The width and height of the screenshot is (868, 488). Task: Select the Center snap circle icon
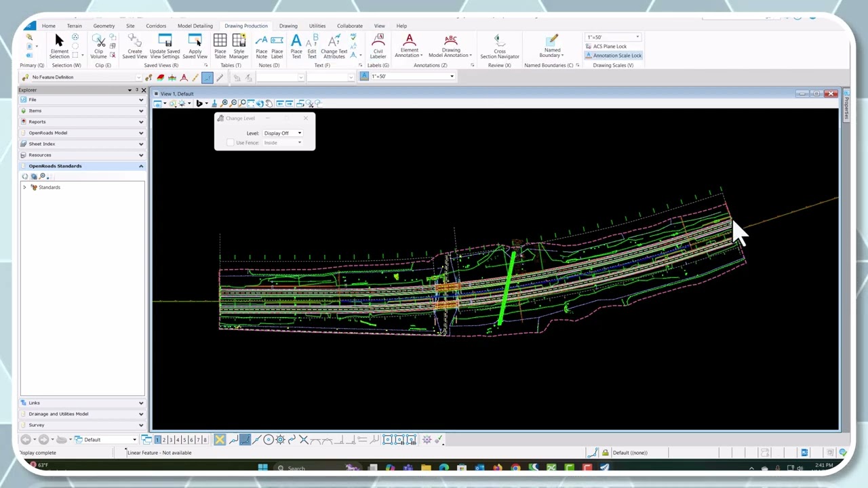pyautogui.click(x=269, y=440)
